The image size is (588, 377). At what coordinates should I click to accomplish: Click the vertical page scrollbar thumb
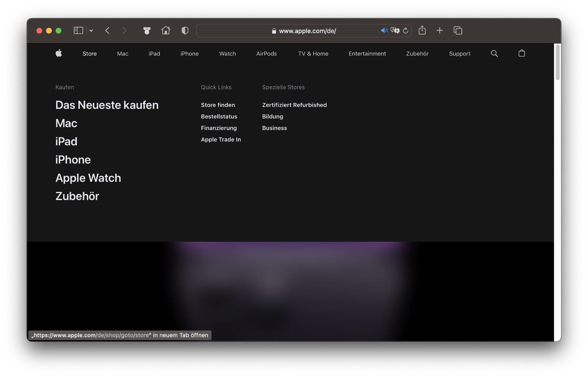point(558,62)
